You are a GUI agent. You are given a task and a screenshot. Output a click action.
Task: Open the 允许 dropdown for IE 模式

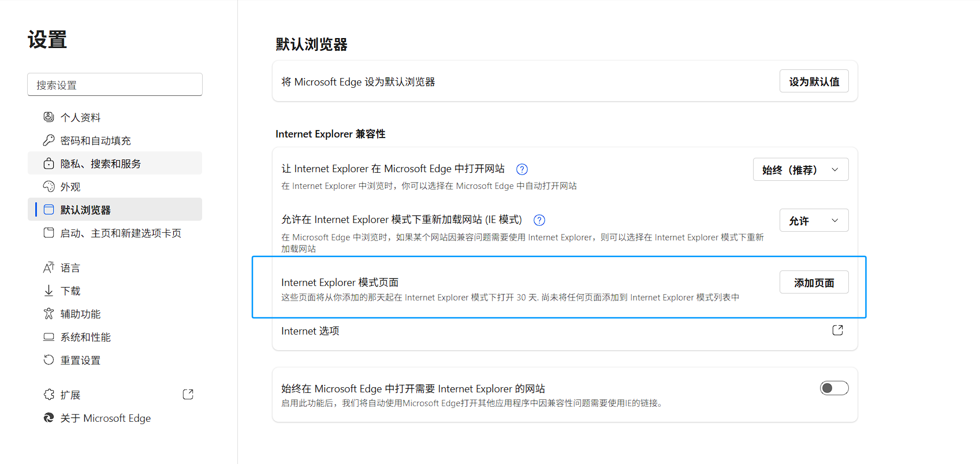tap(814, 220)
